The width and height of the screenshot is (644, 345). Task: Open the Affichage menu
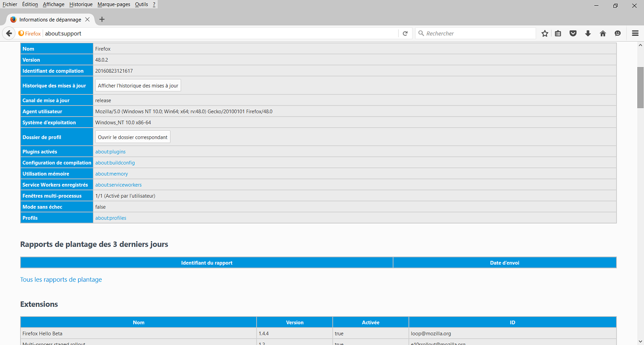pyautogui.click(x=53, y=4)
